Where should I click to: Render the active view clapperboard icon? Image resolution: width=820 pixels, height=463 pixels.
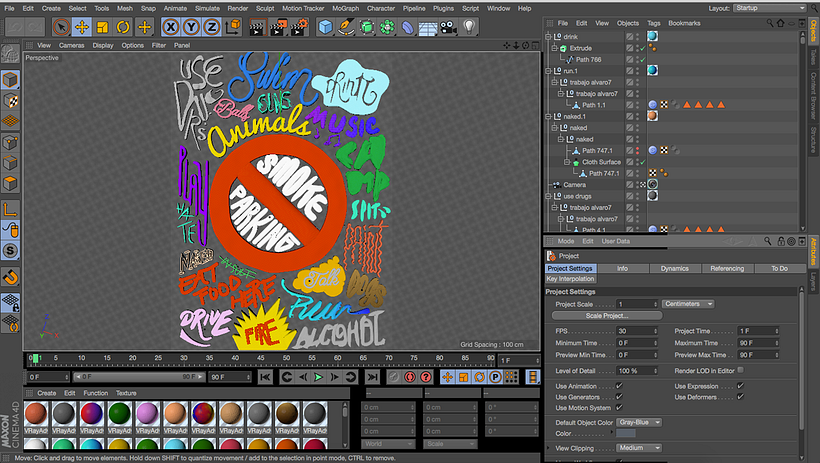[256, 27]
